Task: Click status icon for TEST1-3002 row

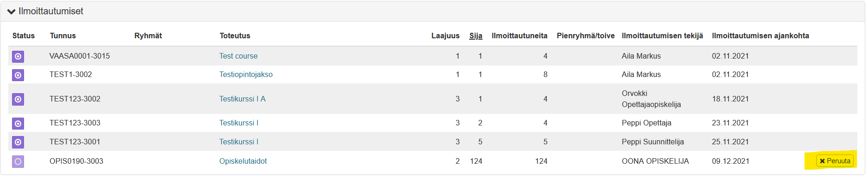Action: (18, 75)
